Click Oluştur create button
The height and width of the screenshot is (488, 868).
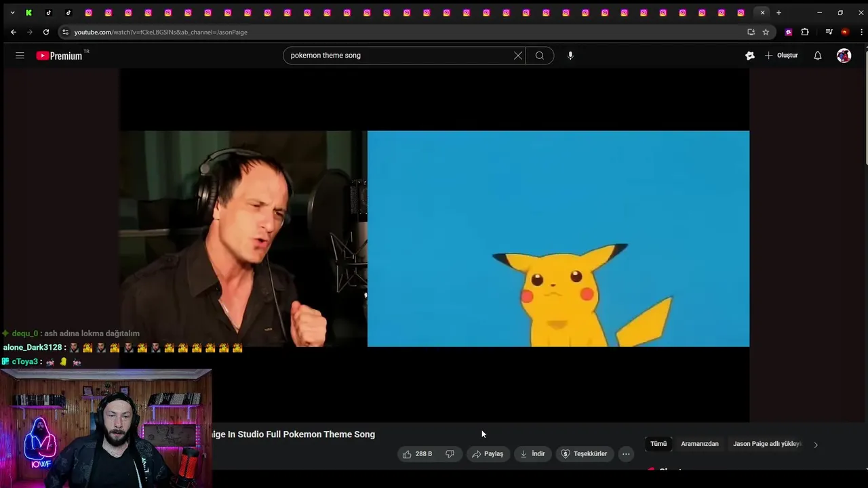tap(781, 56)
